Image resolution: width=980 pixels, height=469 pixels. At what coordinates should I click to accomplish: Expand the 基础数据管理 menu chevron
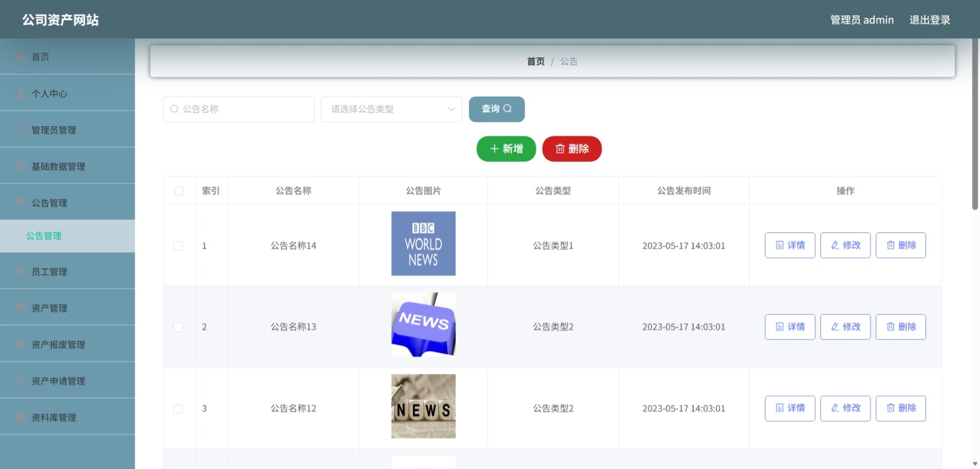[120, 165]
